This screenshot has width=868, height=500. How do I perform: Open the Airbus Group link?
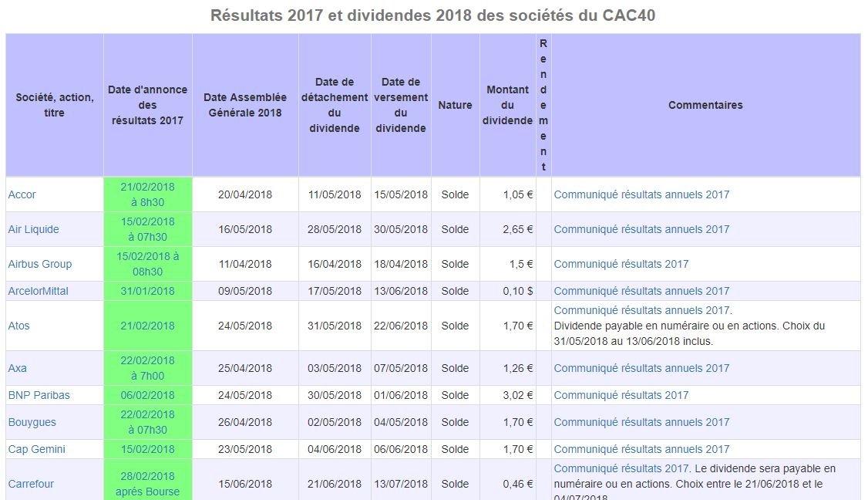pos(40,264)
